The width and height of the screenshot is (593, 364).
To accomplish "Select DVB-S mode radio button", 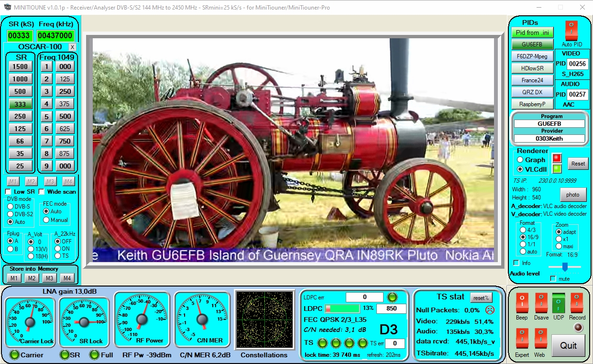I will [11, 206].
